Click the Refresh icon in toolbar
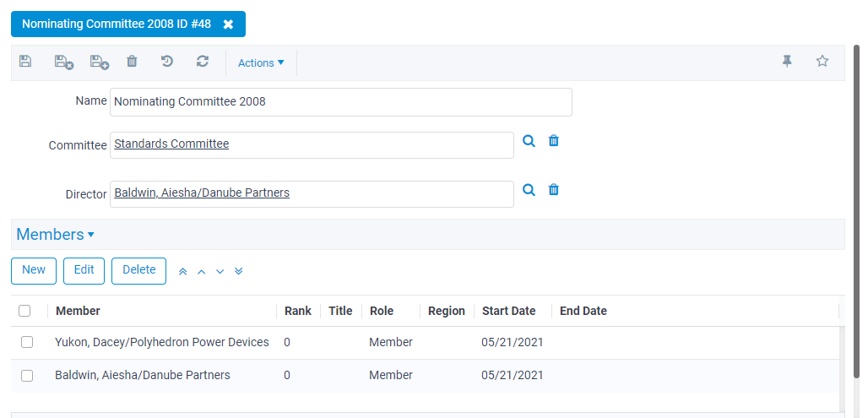Image resolution: width=868 pixels, height=418 pixels. (203, 62)
